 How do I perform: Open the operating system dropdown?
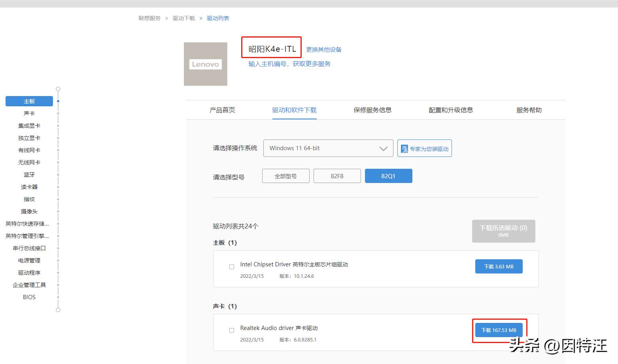pyautogui.click(x=382, y=148)
